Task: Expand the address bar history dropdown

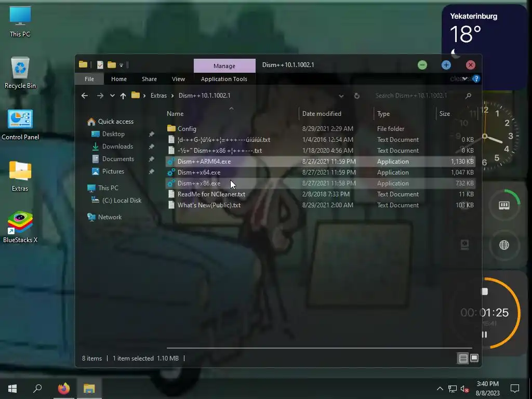Action: [341, 96]
